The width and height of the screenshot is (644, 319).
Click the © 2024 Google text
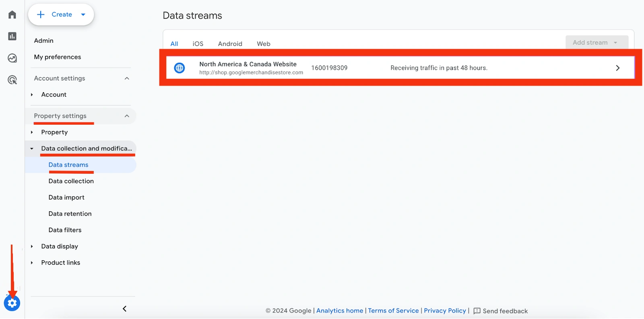(288, 311)
